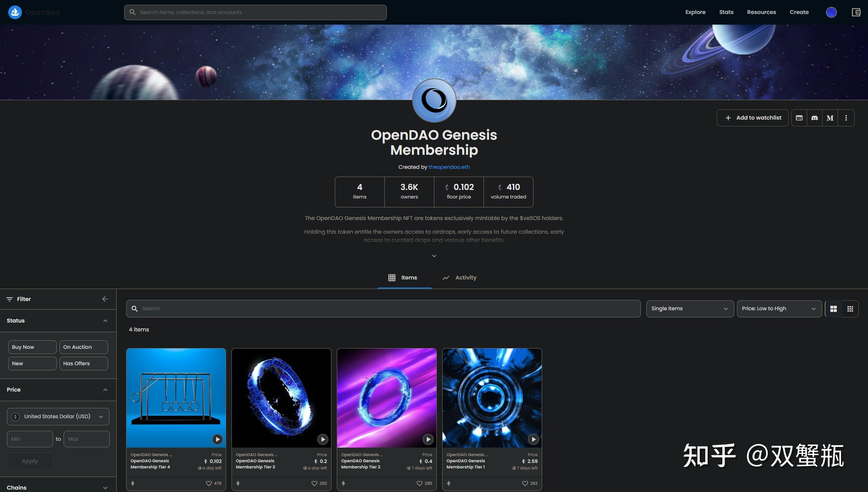Favorite Tier 2 with heart icon

(x=420, y=483)
